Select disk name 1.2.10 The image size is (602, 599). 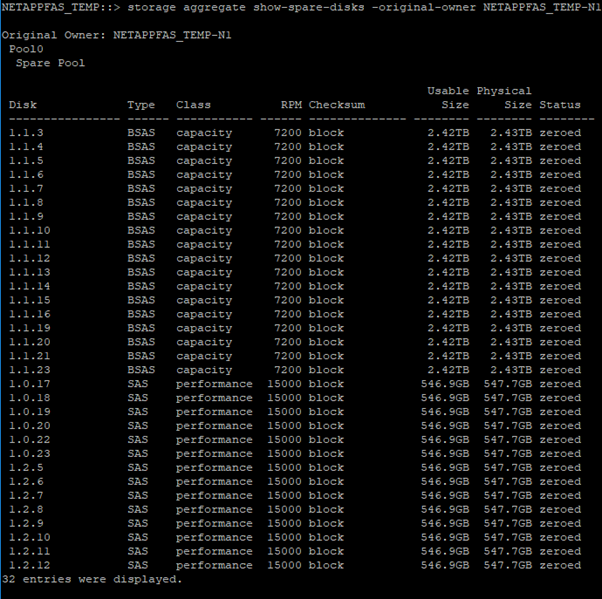click(30, 537)
